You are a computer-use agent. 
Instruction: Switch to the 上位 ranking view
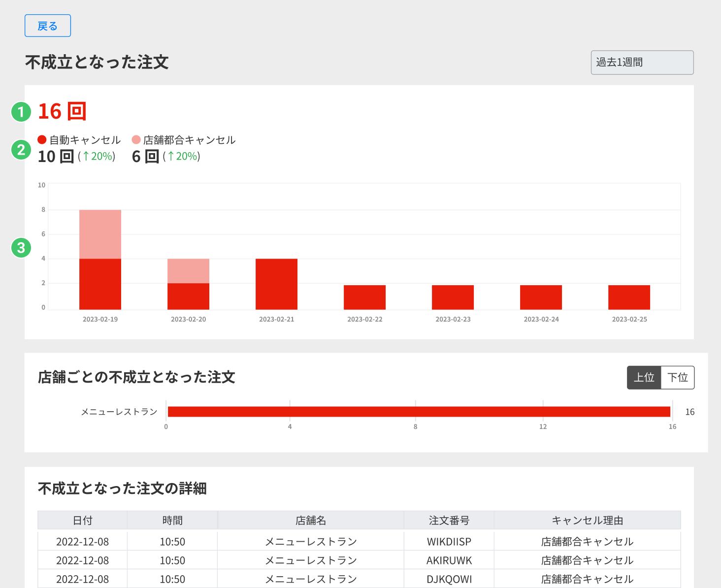pos(644,378)
